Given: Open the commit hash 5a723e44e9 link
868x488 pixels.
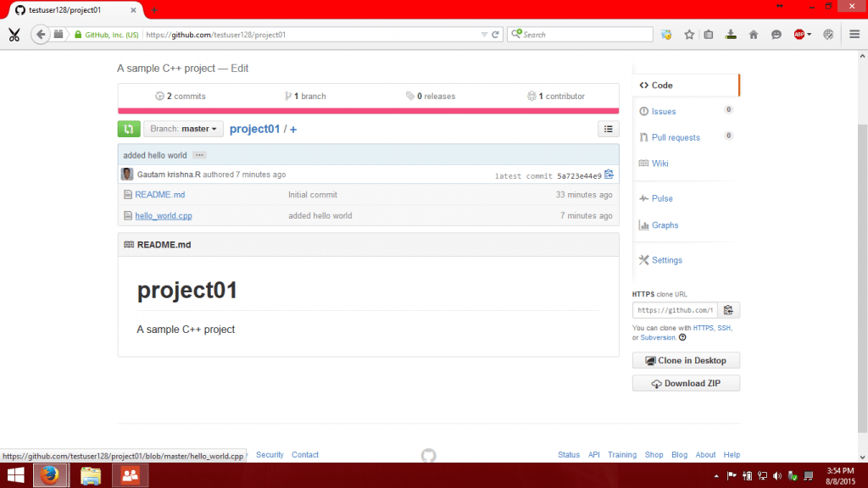Looking at the screenshot, I should tap(579, 176).
